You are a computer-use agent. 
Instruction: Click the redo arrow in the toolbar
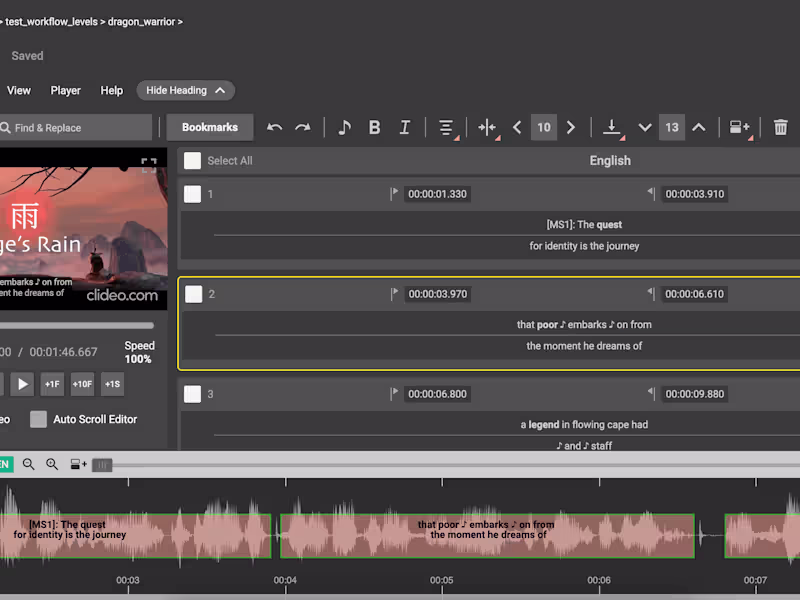[x=302, y=127]
